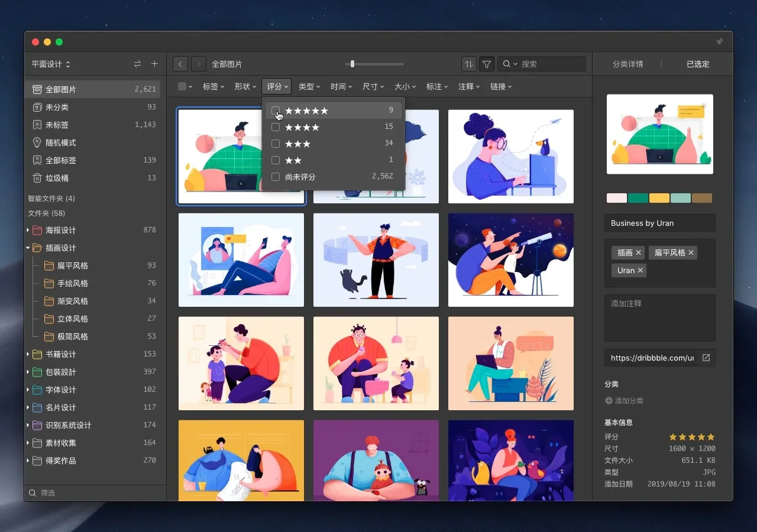Select the 名片设计 folder
The image size is (757, 532).
pyautogui.click(x=92, y=407)
